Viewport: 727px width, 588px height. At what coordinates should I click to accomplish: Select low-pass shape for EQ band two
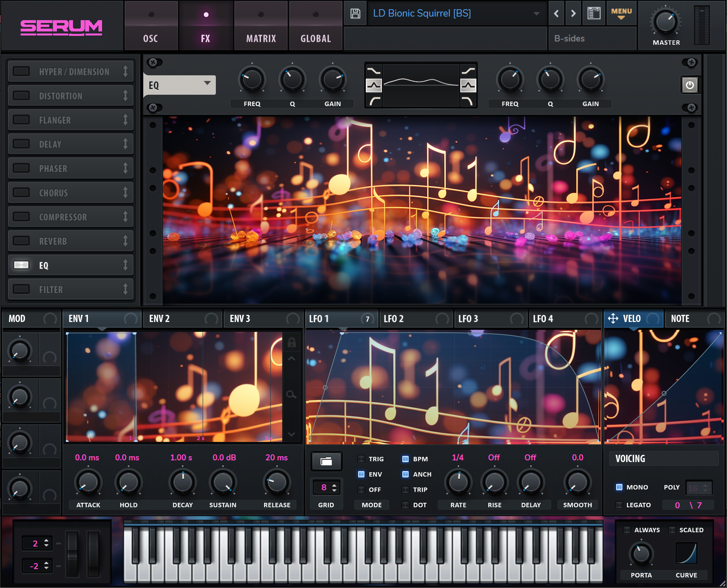pyautogui.click(x=468, y=100)
